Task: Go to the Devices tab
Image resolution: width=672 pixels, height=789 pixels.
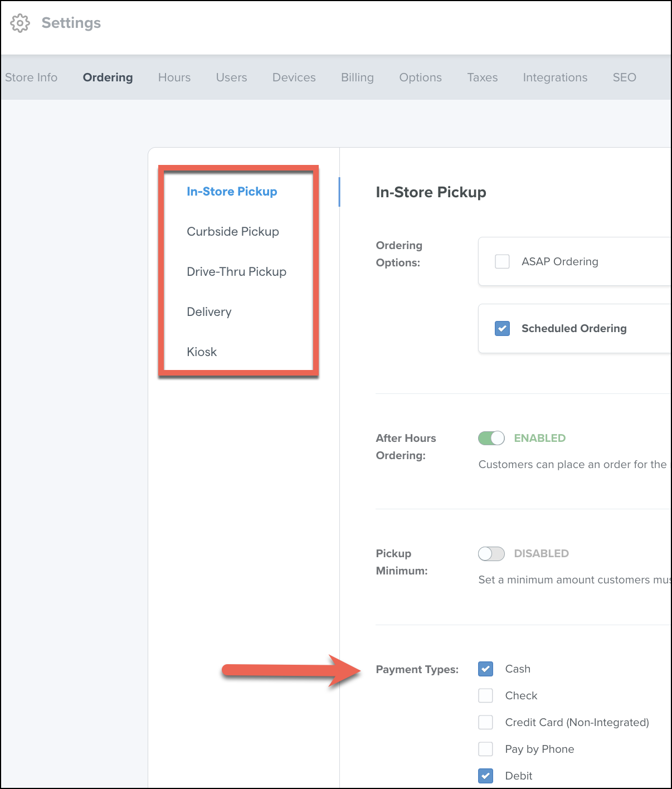Action: pyautogui.click(x=294, y=77)
